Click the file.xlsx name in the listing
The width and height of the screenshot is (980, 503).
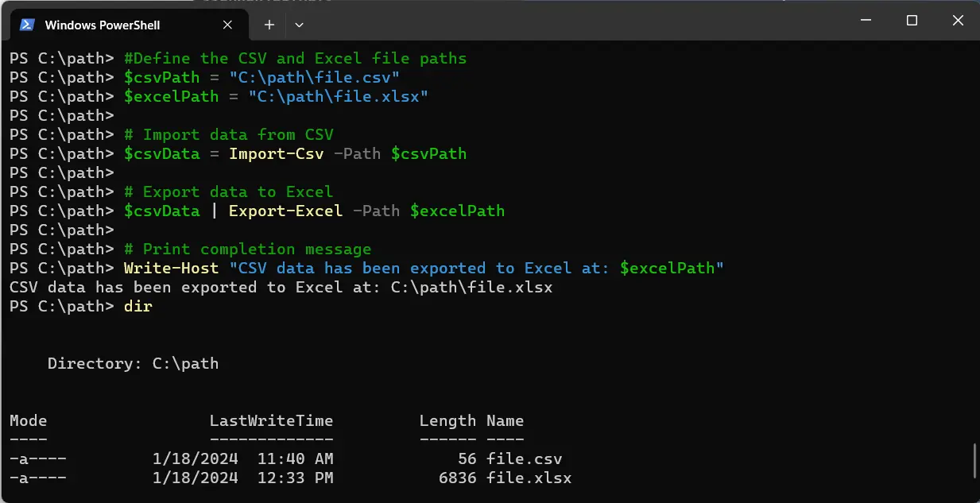(529, 478)
